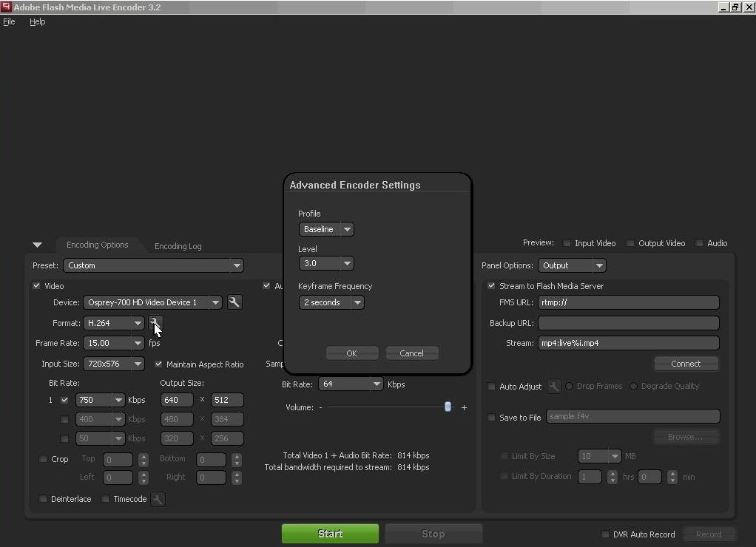
Task: Uncheck the 750 Kbps bit rate stream
Action: (64, 400)
